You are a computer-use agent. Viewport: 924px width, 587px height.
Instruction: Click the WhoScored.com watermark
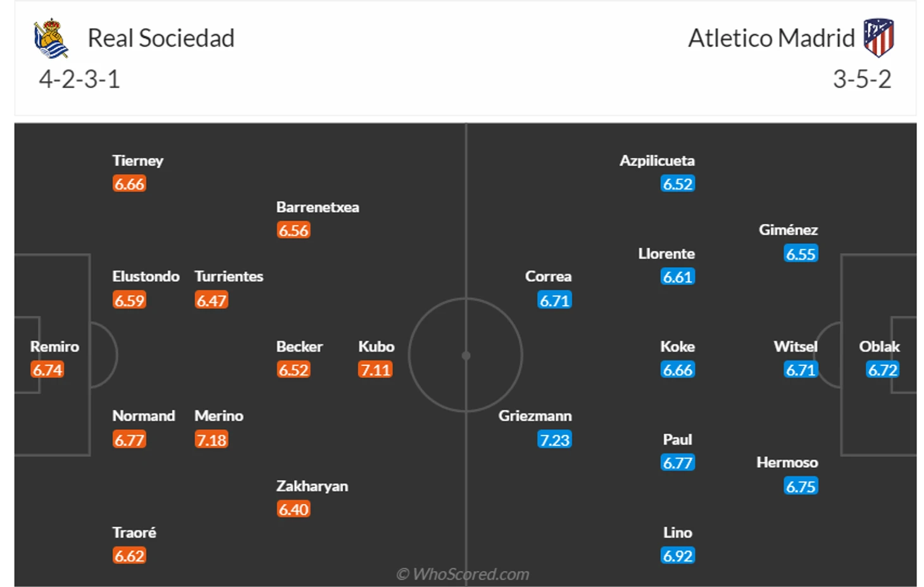coord(463,574)
